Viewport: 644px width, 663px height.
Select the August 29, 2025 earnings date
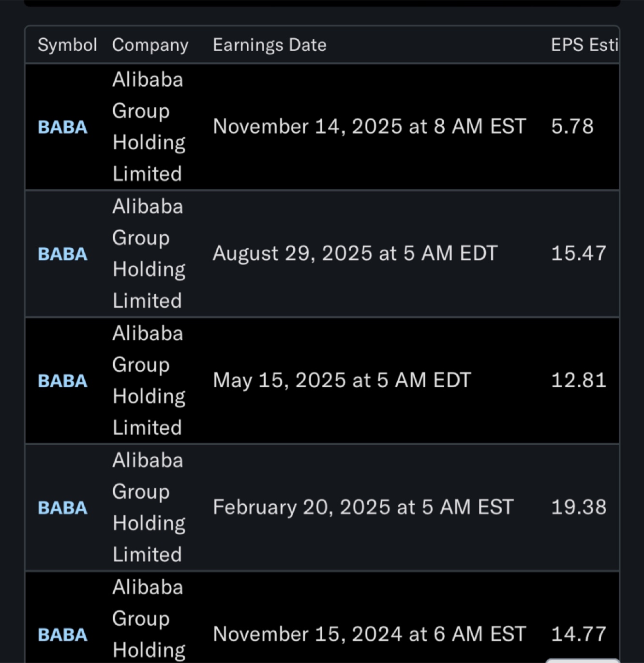click(x=355, y=254)
